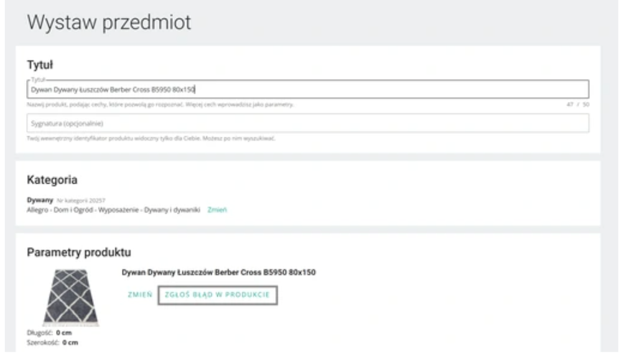621x364 pixels.
Task: Click the Tytuł text input field
Action: tap(308, 89)
